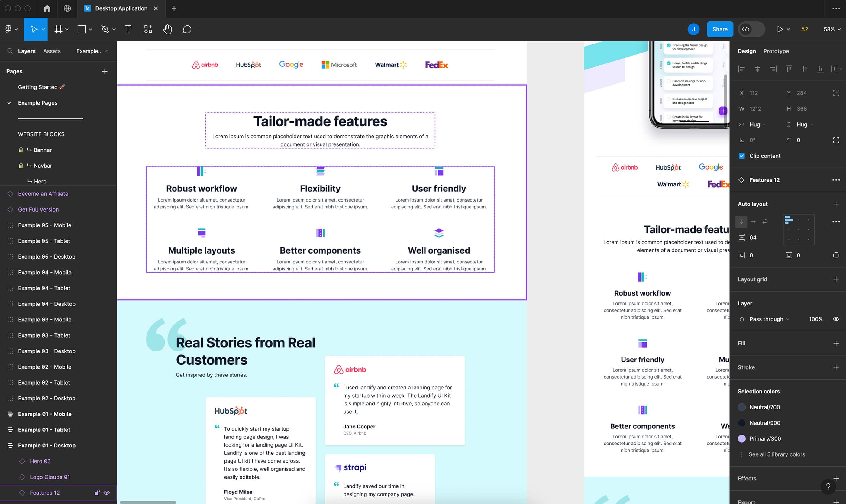This screenshot has height=504, width=846.
Task: Select Get Full Version layer
Action: [38, 210]
